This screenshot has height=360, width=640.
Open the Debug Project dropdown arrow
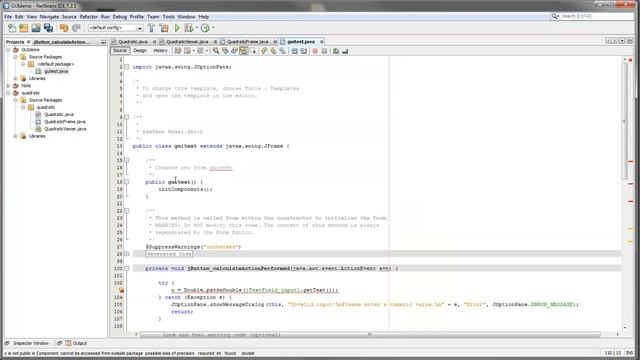196,28
